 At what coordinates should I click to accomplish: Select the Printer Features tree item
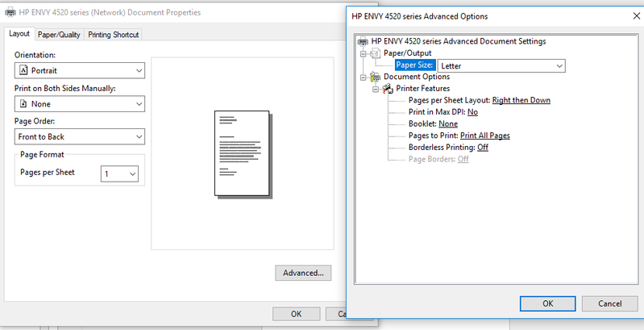[x=422, y=89]
